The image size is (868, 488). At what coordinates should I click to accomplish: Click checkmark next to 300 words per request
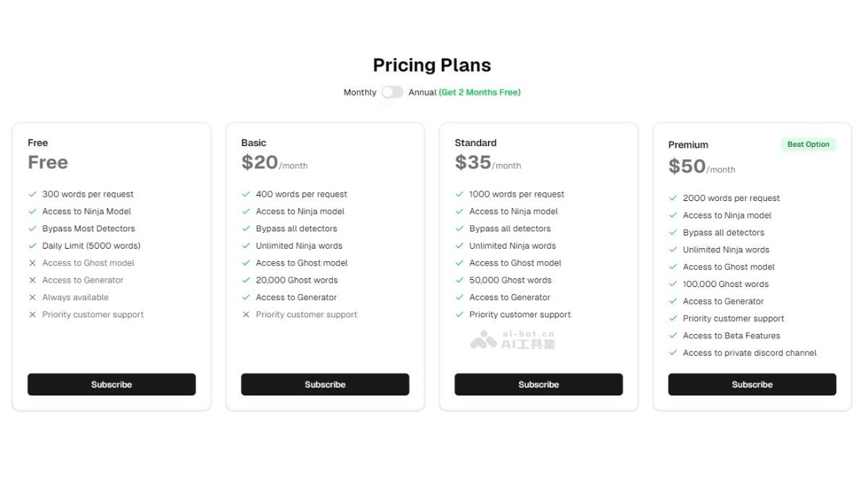tap(33, 194)
